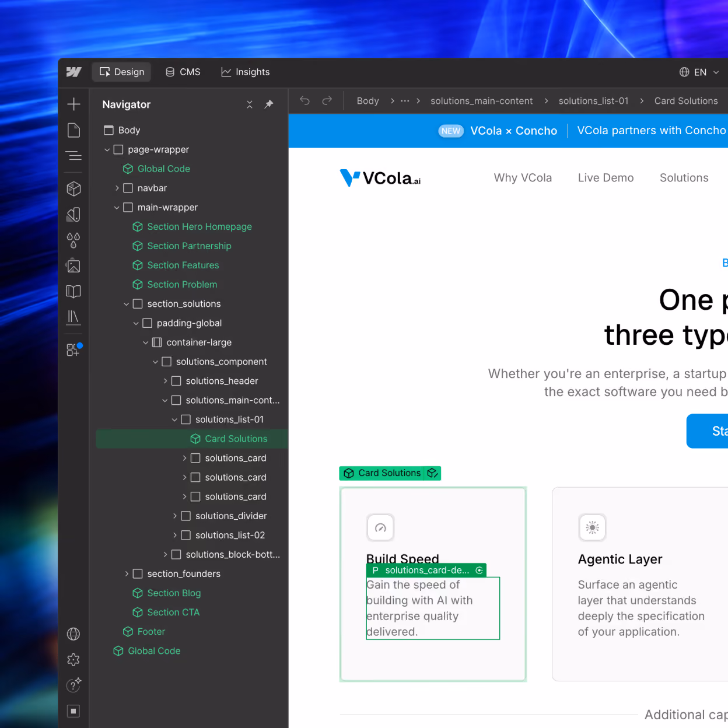Open the Libraries panel
This screenshot has height=728, width=728.
pyautogui.click(x=73, y=317)
